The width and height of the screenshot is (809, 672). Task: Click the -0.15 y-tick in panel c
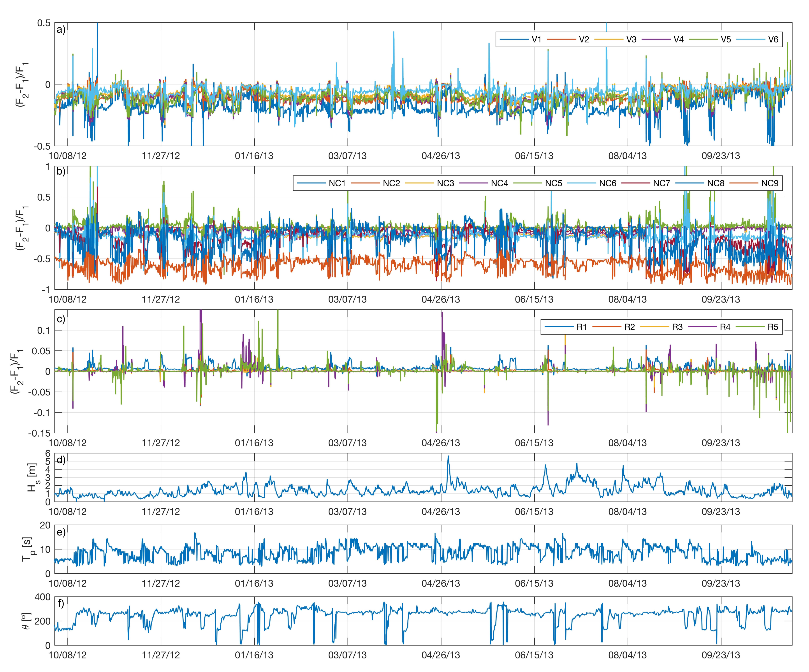click(39, 433)
